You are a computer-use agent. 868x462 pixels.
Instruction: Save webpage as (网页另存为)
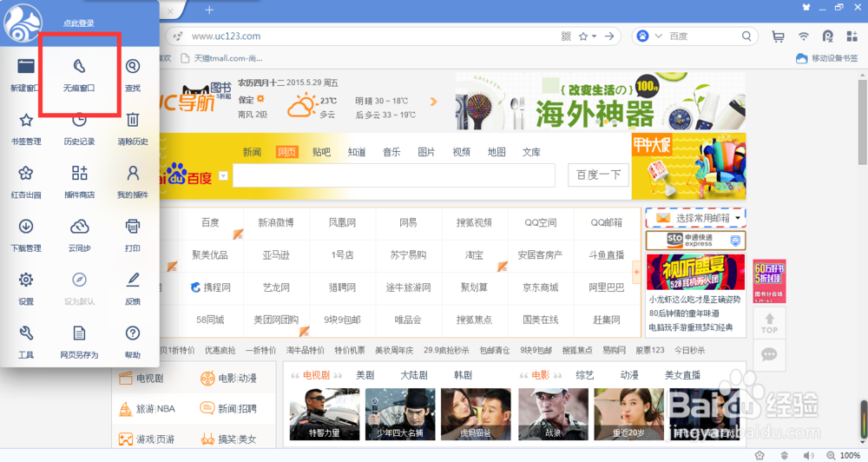[79, 342]
